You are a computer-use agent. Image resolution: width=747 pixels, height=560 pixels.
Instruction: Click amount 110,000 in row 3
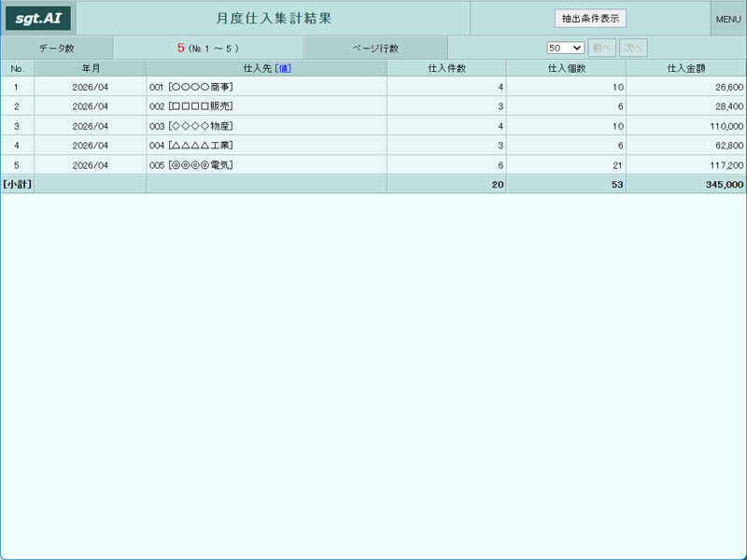pyautogui.click(x=726, y=126)
